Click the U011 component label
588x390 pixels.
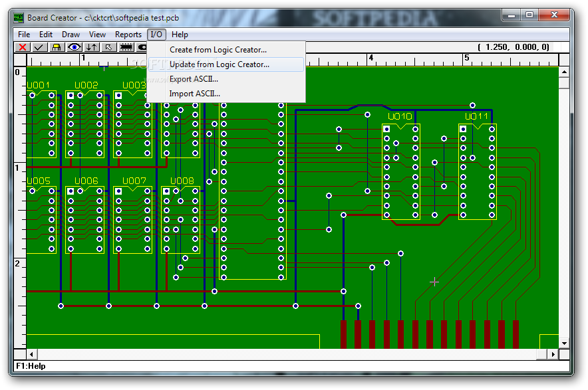(476, 116)
